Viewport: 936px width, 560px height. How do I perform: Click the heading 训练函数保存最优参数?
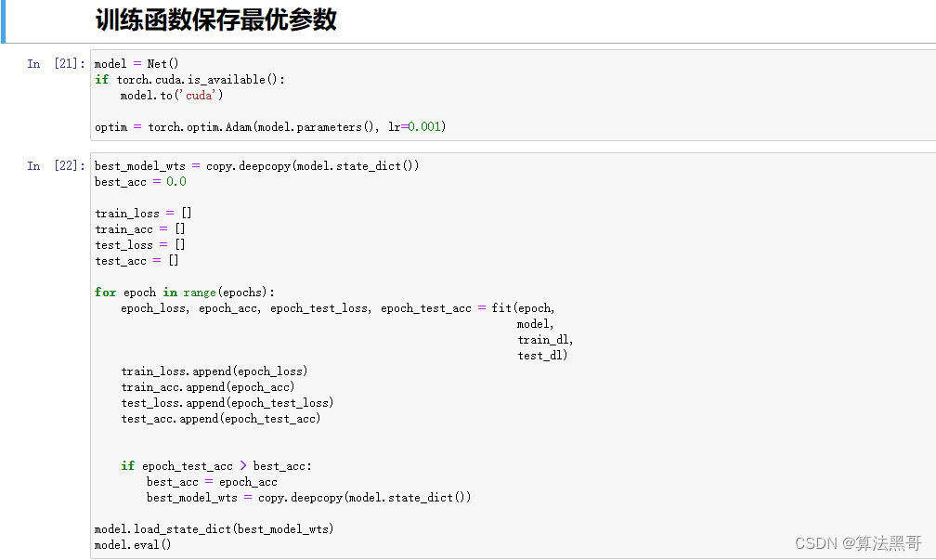216,20
